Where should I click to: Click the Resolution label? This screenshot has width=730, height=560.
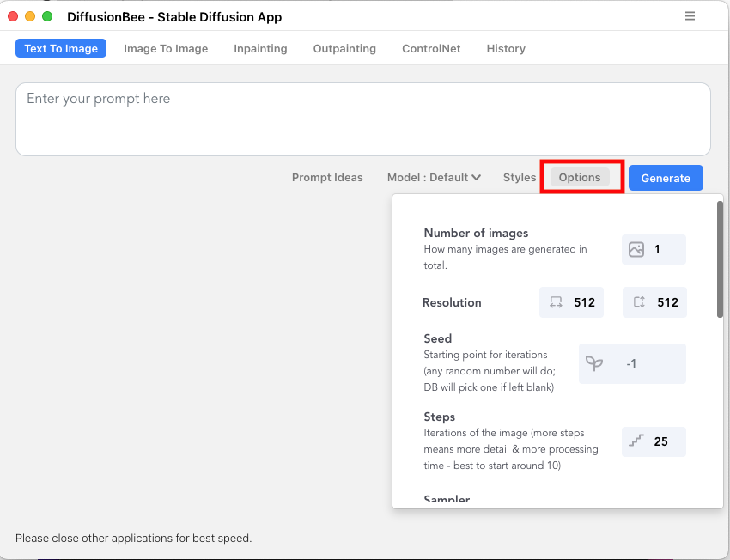point(452,302)
